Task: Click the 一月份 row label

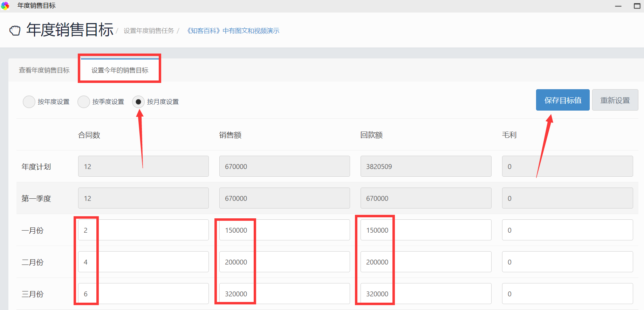Action: click(33, 231)
